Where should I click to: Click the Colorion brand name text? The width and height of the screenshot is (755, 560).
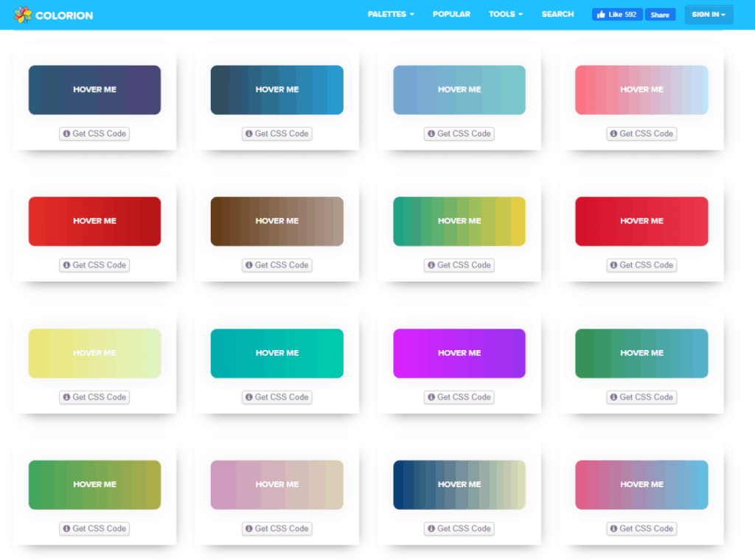[x=64, y=15]
